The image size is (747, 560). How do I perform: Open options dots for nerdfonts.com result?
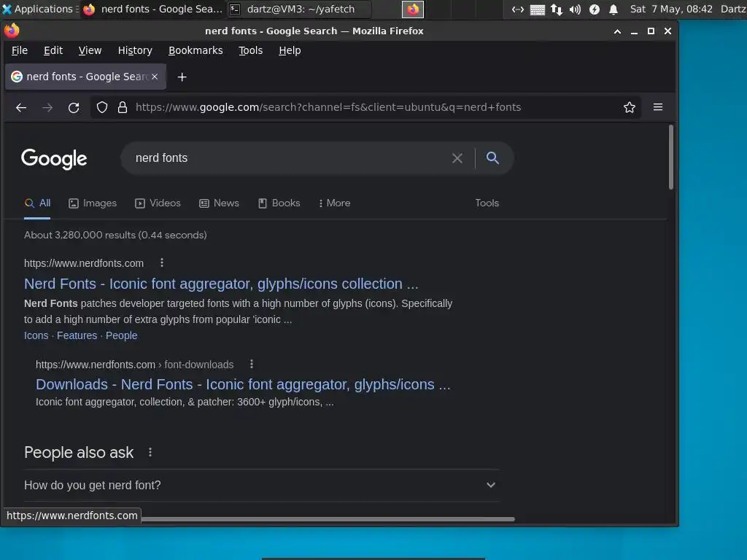tap(162, 262)
